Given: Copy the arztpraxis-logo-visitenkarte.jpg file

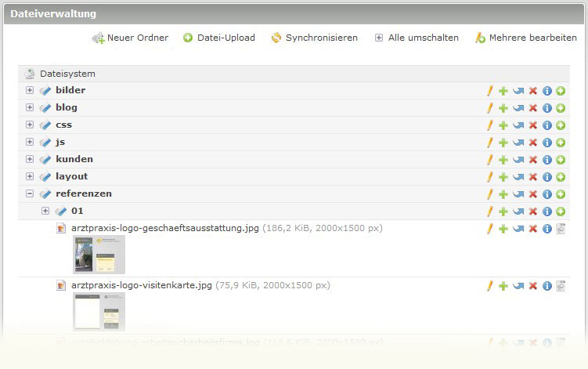Looking at the screenshot, I should click(503, 286).
